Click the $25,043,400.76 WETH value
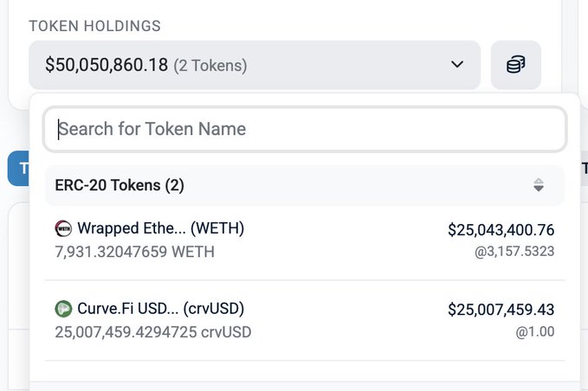588x391 pixels. (501, 229)
